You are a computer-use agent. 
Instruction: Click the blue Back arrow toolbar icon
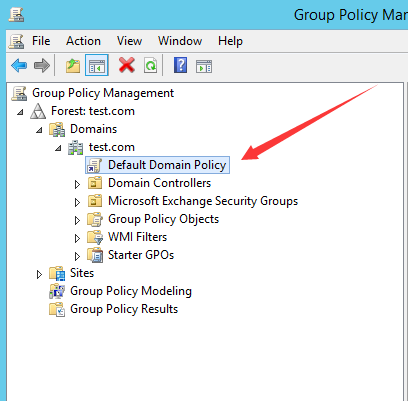click(19, 65)
